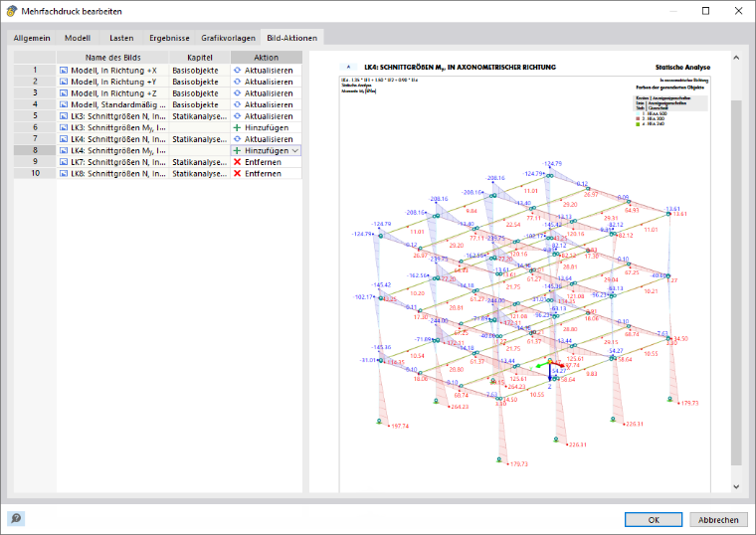The height and width of the screenshot is (535, 756).
Task: Click the image icon in row 6
Action: (x=63, y=127)
